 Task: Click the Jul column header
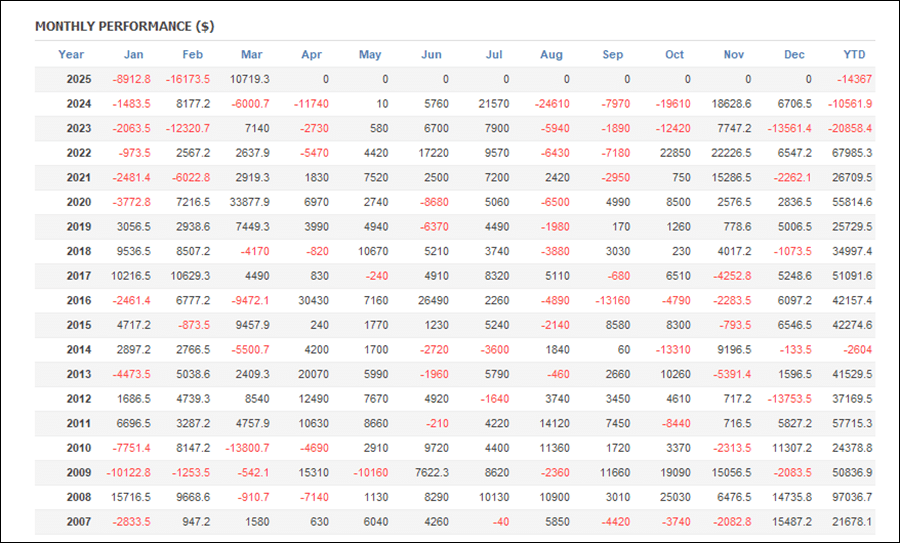[494, 55]
